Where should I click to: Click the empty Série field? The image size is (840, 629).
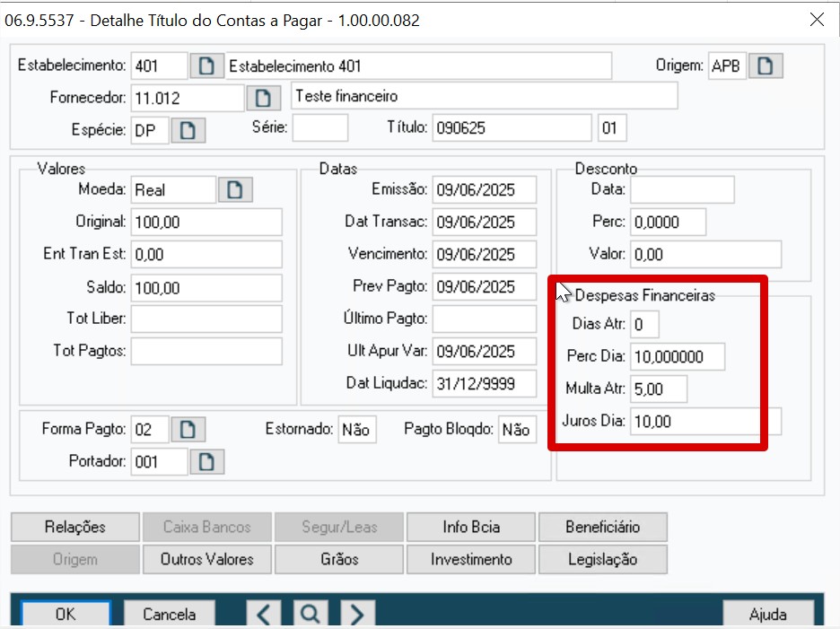tap(319, 128)
